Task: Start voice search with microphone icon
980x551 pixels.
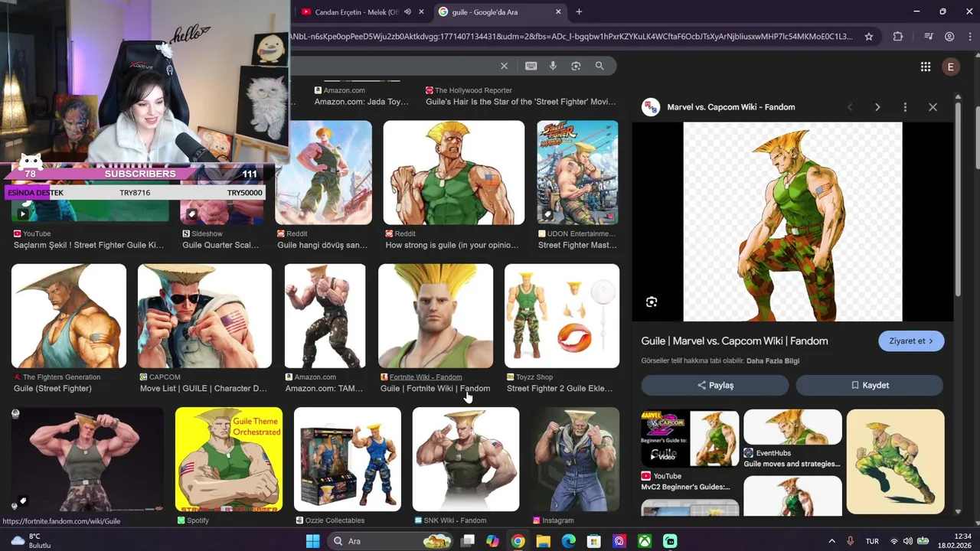Action: [553, 66]
